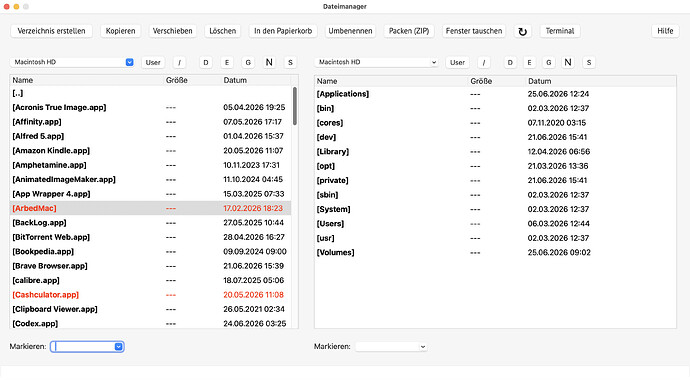Select [Applications] folder in right pane
The height and width of the screenshot is (380, 690).
[495, 94]
